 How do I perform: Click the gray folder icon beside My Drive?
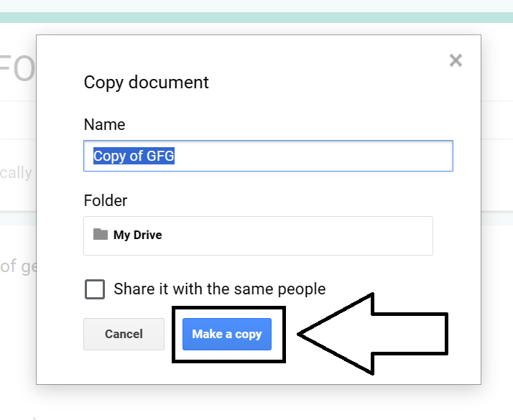coord(101,235)
